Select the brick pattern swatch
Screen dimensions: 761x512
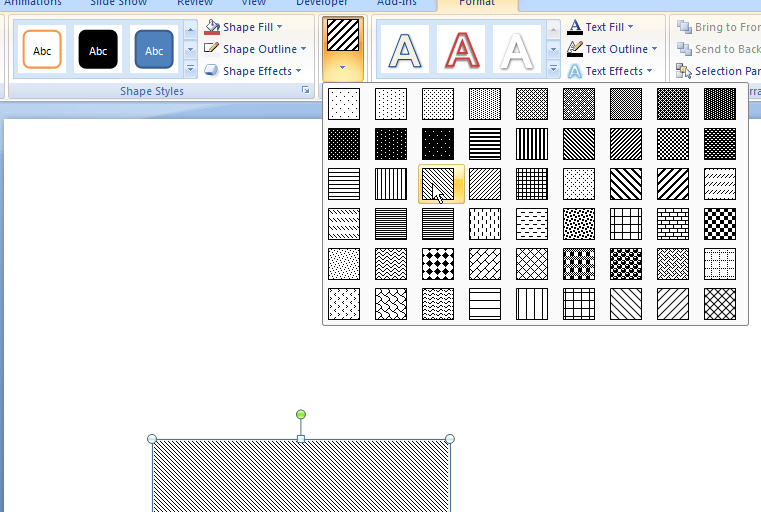(673, 223)
